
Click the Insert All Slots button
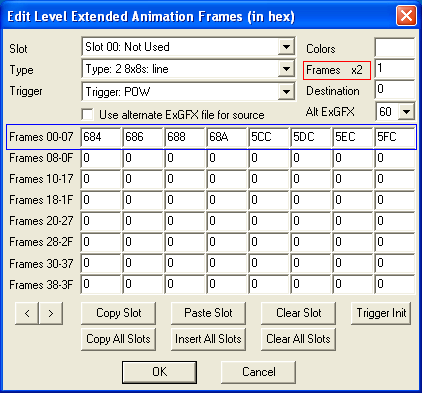coord(208,339)
